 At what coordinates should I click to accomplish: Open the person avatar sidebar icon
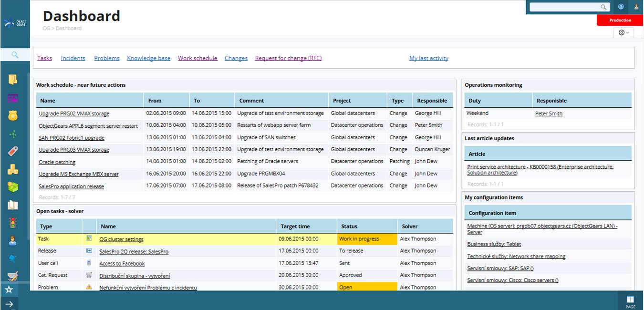click(x=13, y=240)
